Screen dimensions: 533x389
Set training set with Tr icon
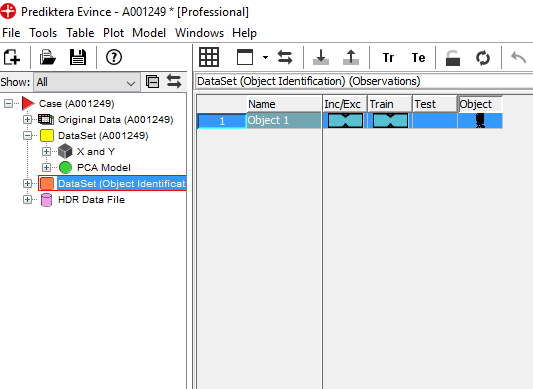click(388, 57)
